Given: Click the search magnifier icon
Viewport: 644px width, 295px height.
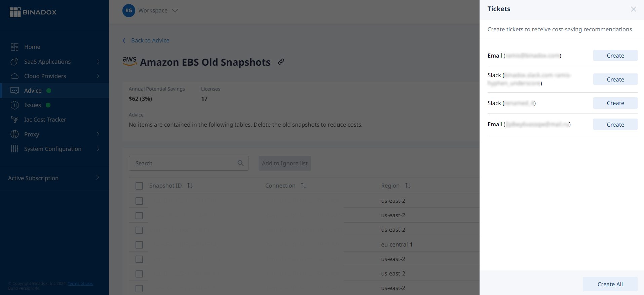Looking at the screenshot, I should [240, 163].
